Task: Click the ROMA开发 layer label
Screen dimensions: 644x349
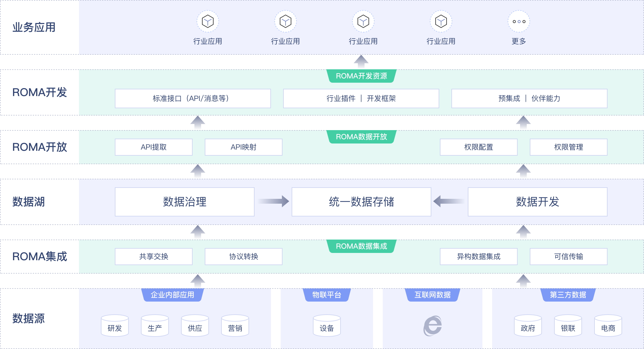Action: [x=39, y=92]
